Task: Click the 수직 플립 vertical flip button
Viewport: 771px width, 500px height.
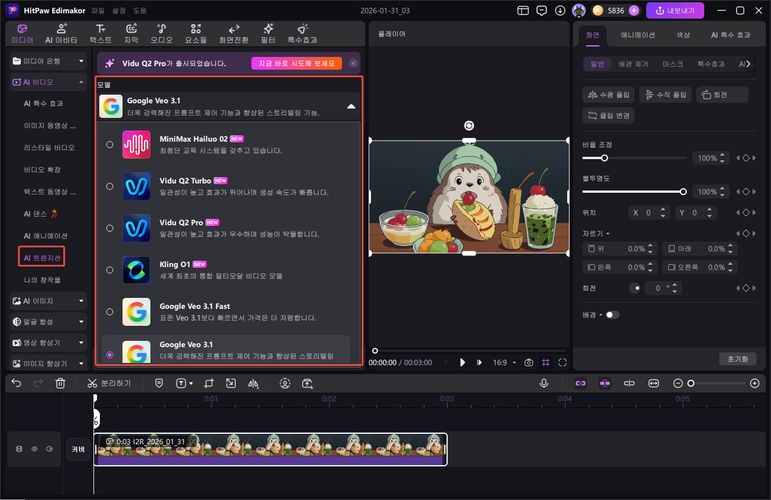Action: (x=665, y=94)
